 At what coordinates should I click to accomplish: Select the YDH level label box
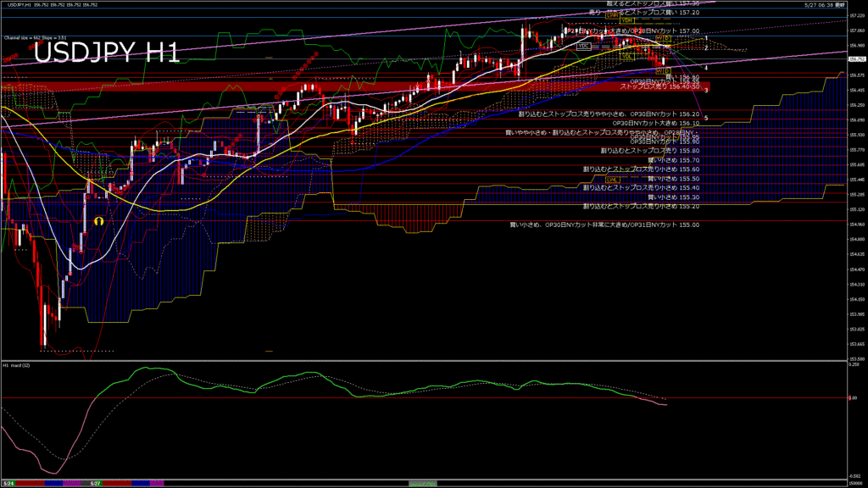pos(628,20)
